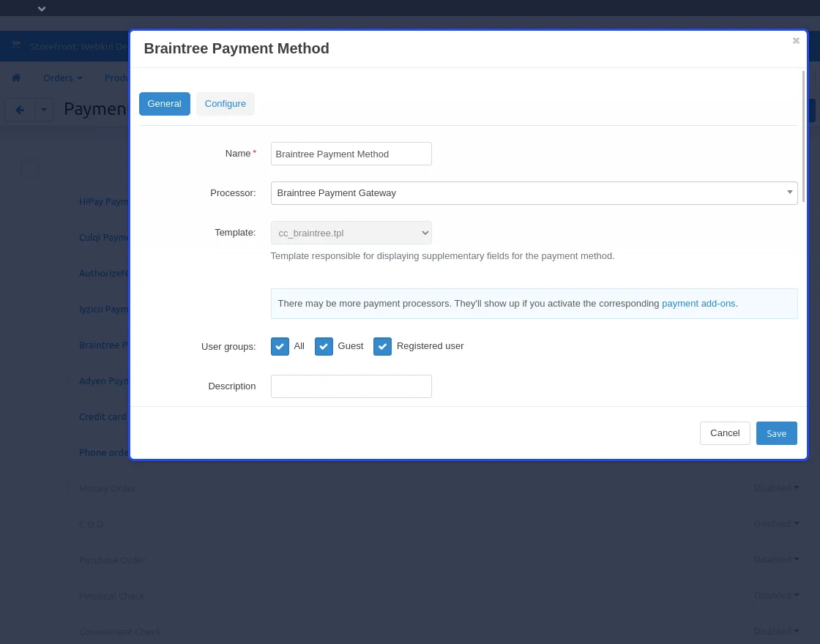Click the Cancel button
The image size is (820, 644).
(725, 433)
